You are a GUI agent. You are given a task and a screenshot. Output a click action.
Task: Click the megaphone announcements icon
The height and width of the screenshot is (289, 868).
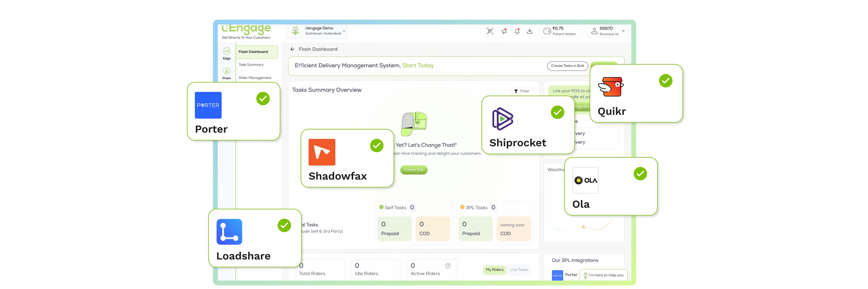[504, 31]
